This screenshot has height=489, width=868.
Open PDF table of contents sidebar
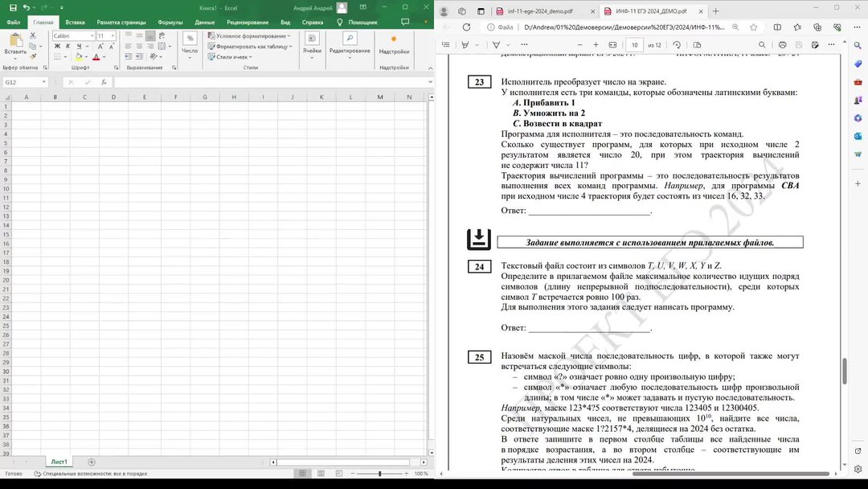445,45
